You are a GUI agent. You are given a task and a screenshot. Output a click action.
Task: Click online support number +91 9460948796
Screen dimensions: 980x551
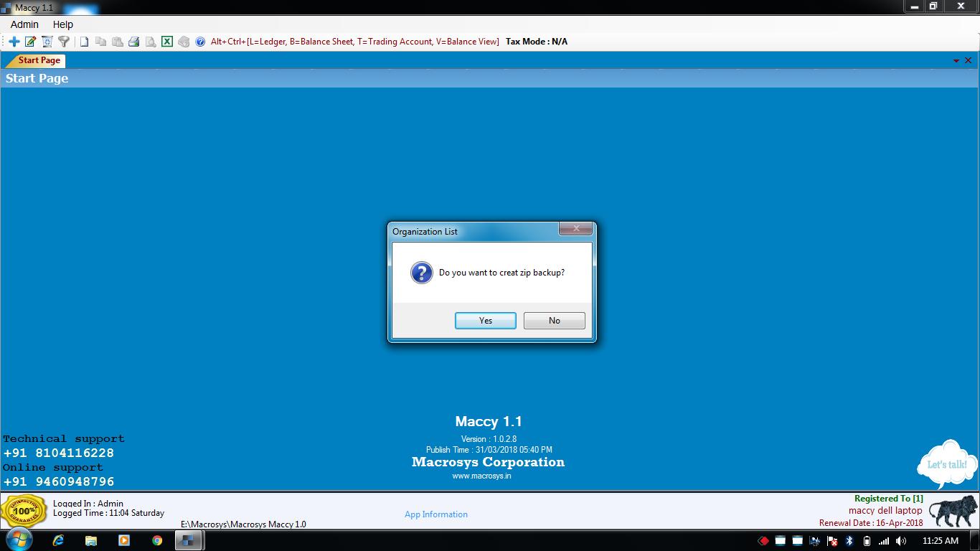[x=59, y=482]
